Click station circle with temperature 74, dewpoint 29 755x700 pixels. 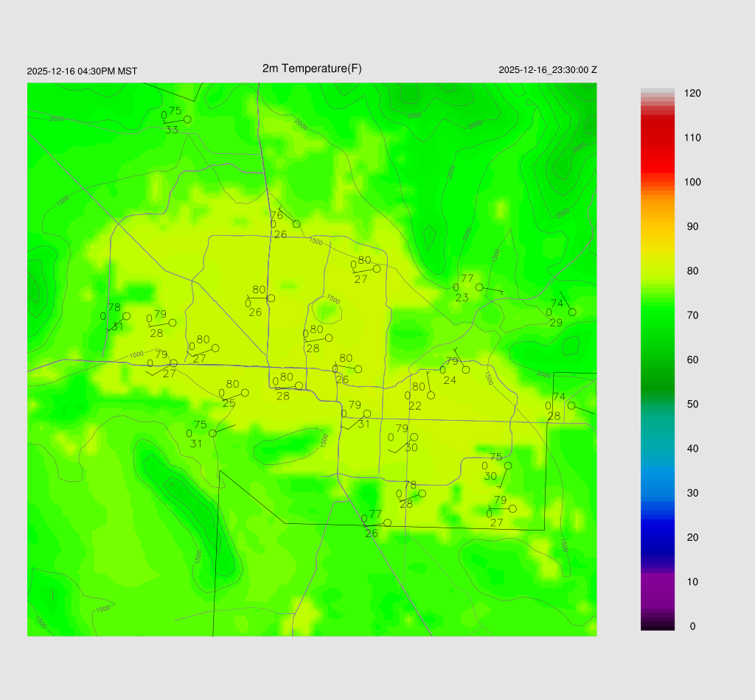pyautogui.click(x=572, y=312)
